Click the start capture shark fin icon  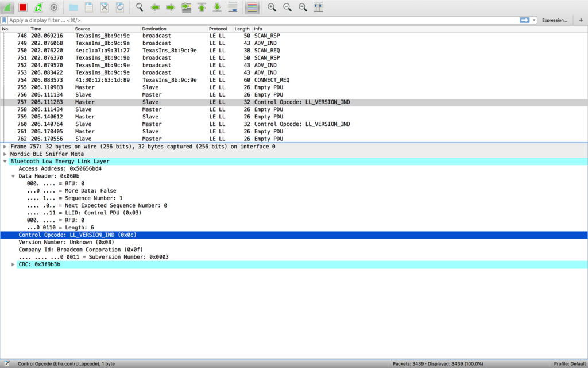pyautogui.click(x=7, y=7)
